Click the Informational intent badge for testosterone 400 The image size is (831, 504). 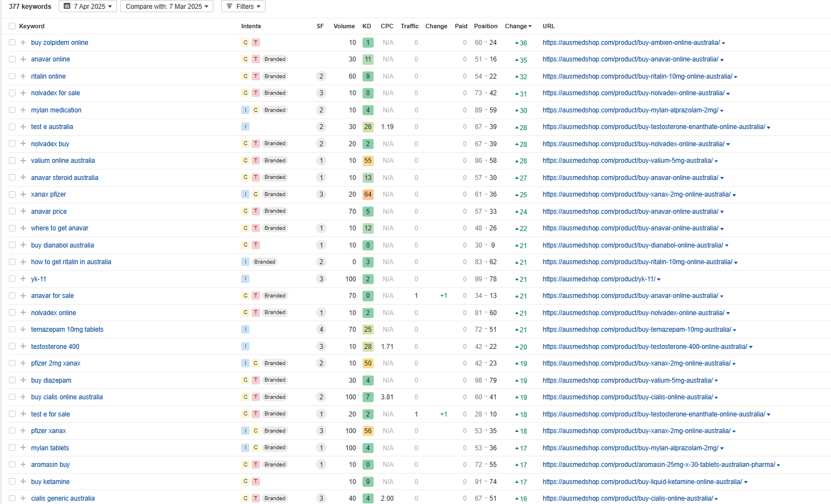pos(245,347)
